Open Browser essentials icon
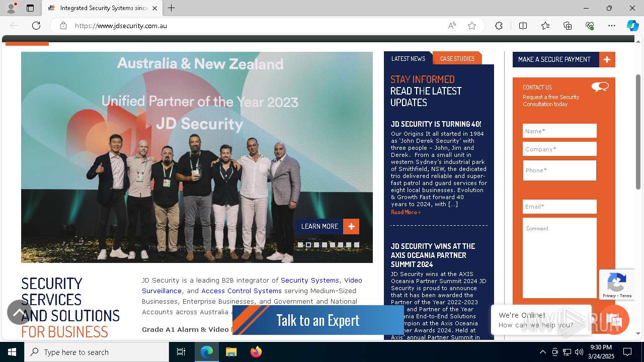This screenshot has height=362, width=644. [x=590, y=26]
